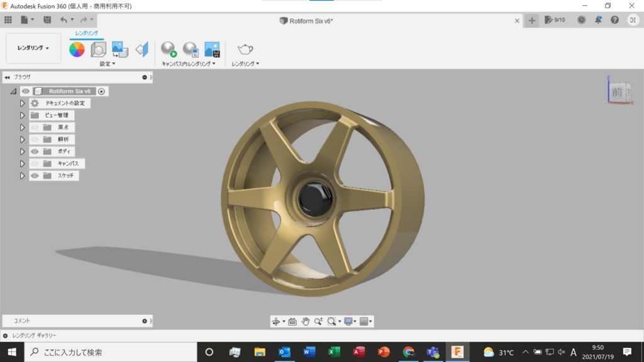Save the document with disk icon
This screenshot has width=644, height=362.
pyautogui.click(x=47, y=19)
